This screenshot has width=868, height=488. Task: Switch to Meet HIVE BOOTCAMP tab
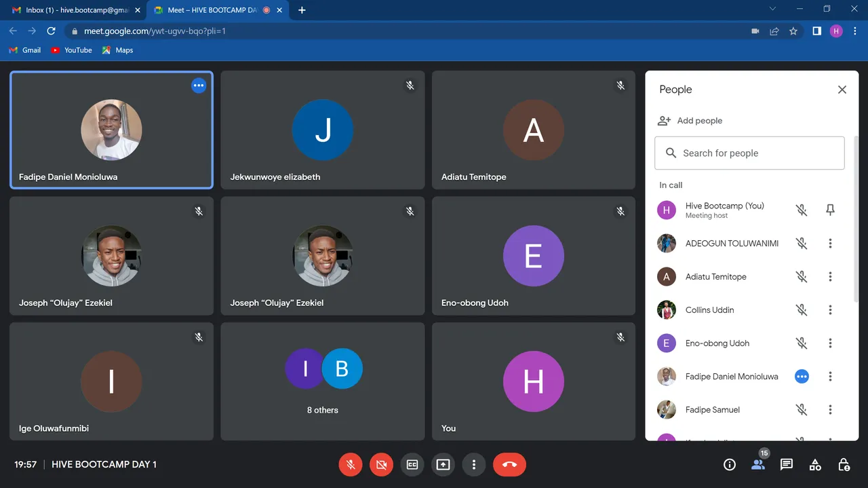(216, 10)
